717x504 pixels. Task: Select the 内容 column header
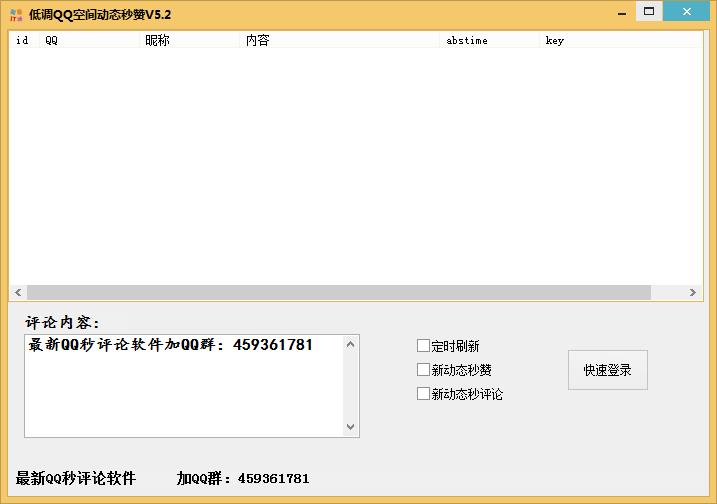click(x=340, y=40)
